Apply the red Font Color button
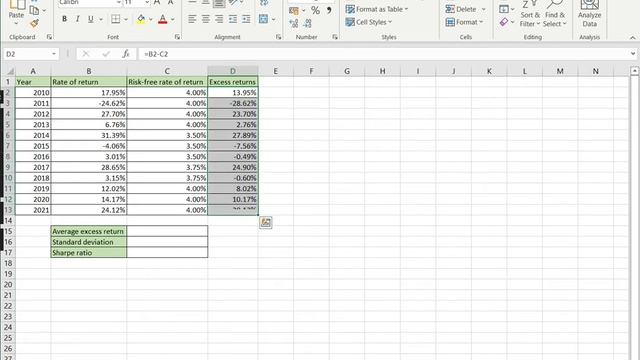This screenshot has height=360, width=640. point(162,19)
